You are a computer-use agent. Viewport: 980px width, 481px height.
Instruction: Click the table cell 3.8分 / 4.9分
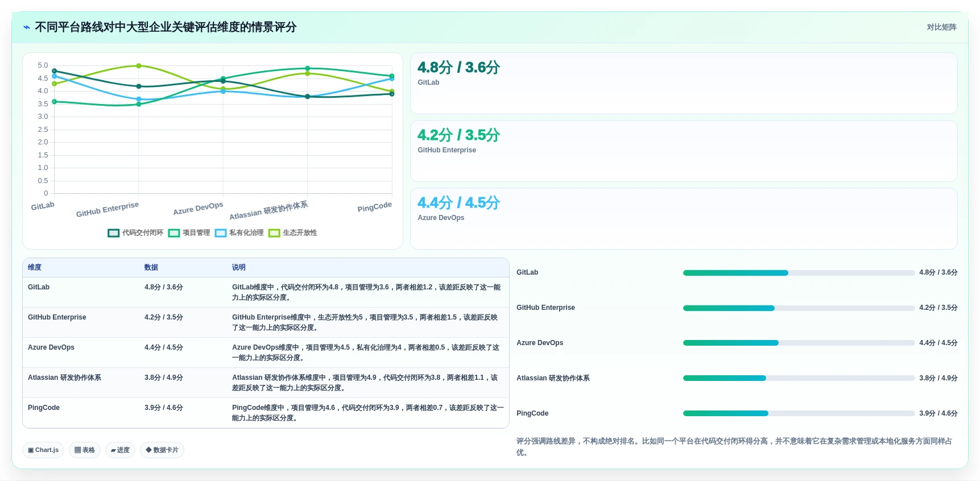(x=164, y=378)
